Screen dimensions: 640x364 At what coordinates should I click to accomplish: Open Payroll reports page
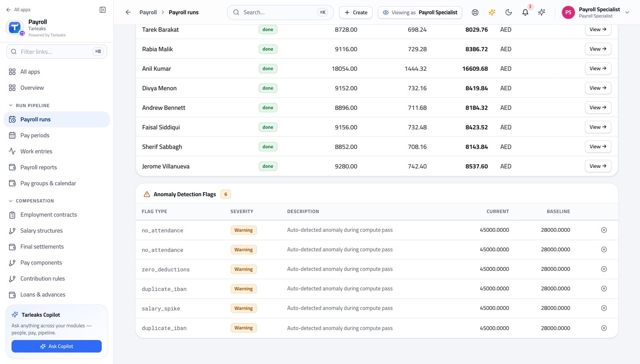click(56, 167)
